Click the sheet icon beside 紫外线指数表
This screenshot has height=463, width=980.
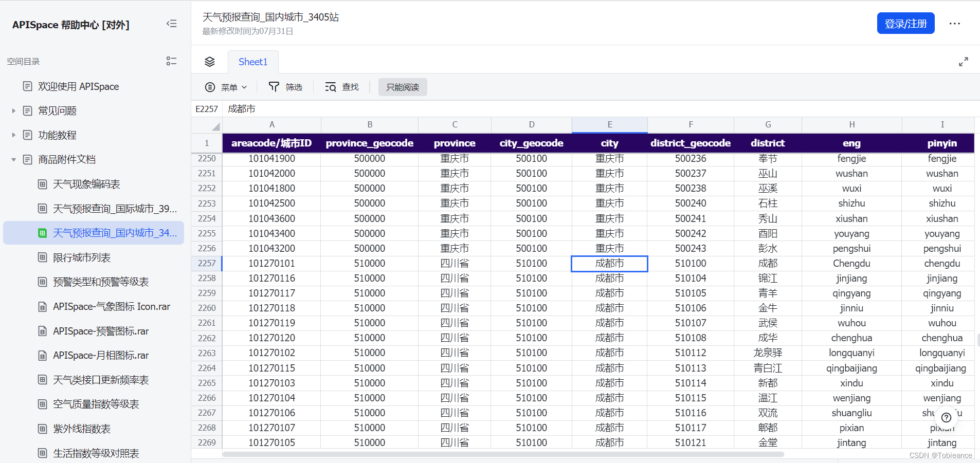coord(43,429)
